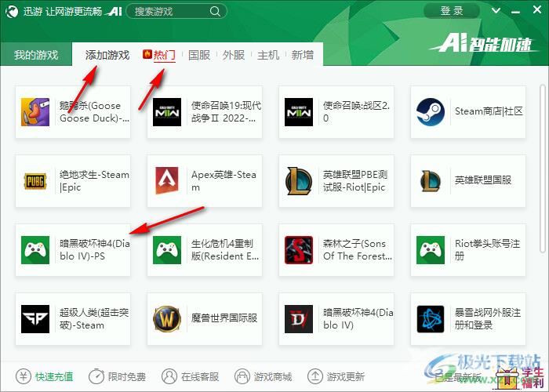This screenshot has width=549, height=392.
Task: Click the Apex英雄-Steam title text
Action: (224, 181)
